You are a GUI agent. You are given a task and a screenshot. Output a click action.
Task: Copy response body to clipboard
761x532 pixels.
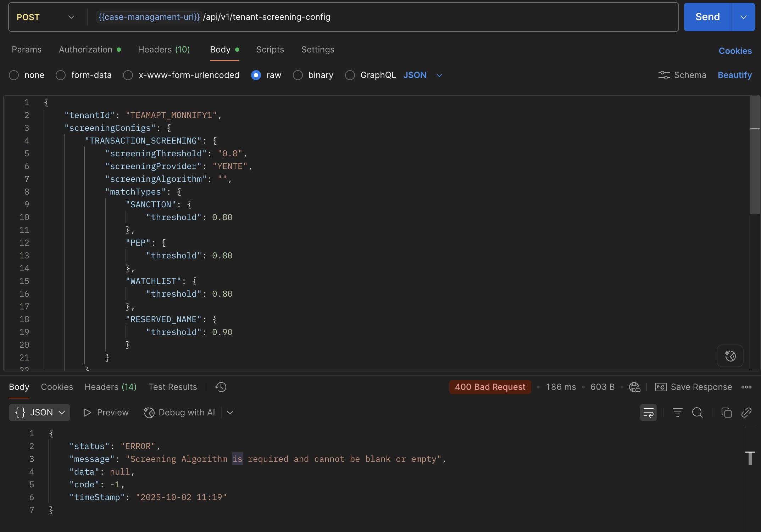tap(726, 413)
